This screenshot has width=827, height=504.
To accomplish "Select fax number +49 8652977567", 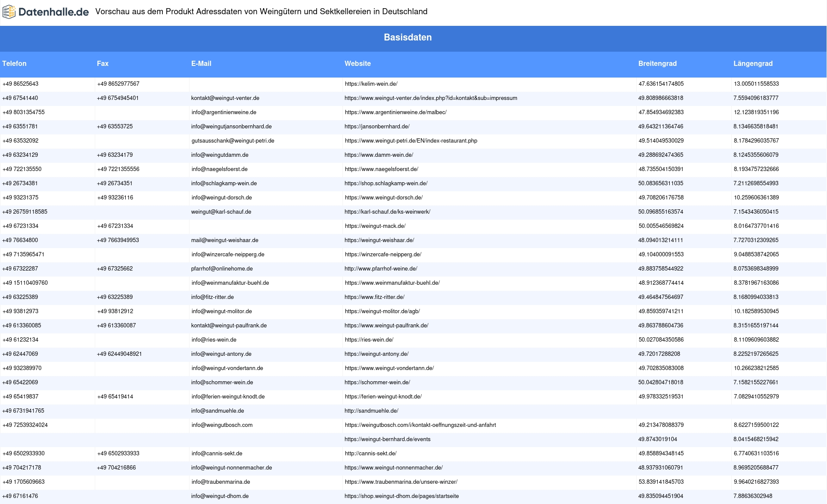I will click(x=118, y=84).
